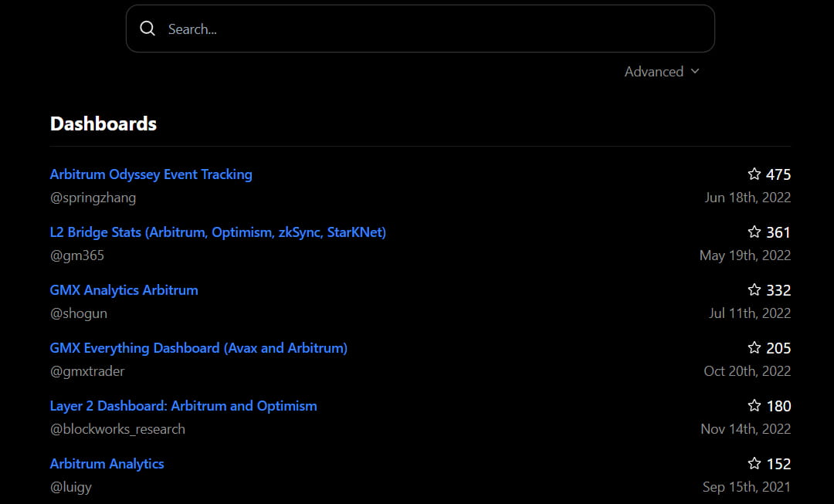Favorite the Layer 2 Dashboard with star

(754, 406)
